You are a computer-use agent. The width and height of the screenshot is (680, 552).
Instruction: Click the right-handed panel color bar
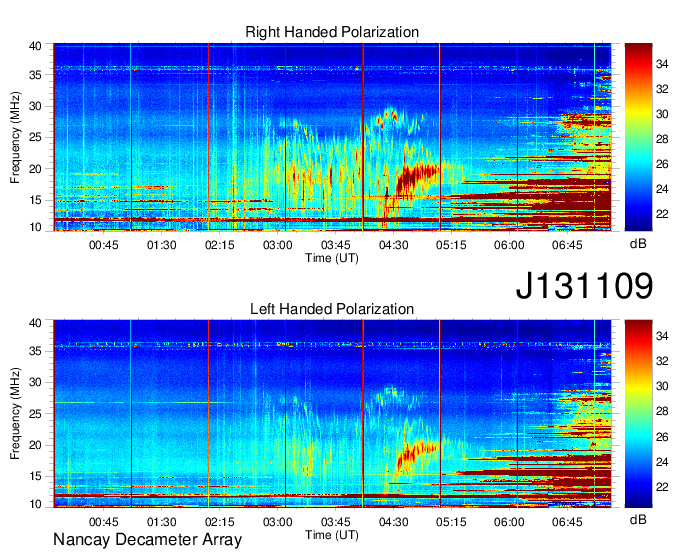638,137
